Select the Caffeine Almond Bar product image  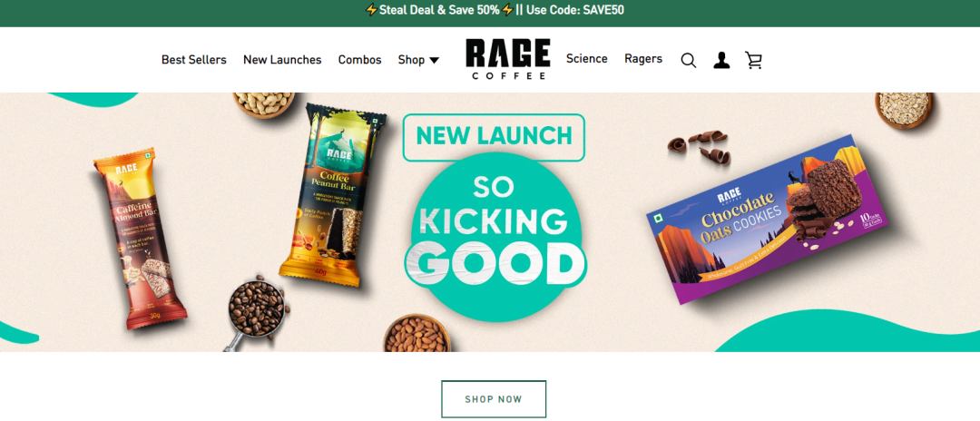coord(140,239)
